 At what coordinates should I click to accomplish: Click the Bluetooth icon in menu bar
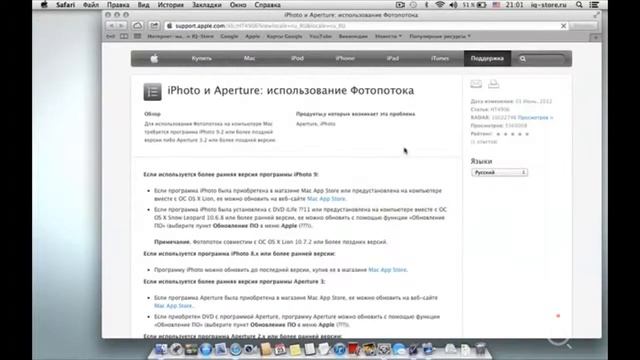tap(426, 5)
